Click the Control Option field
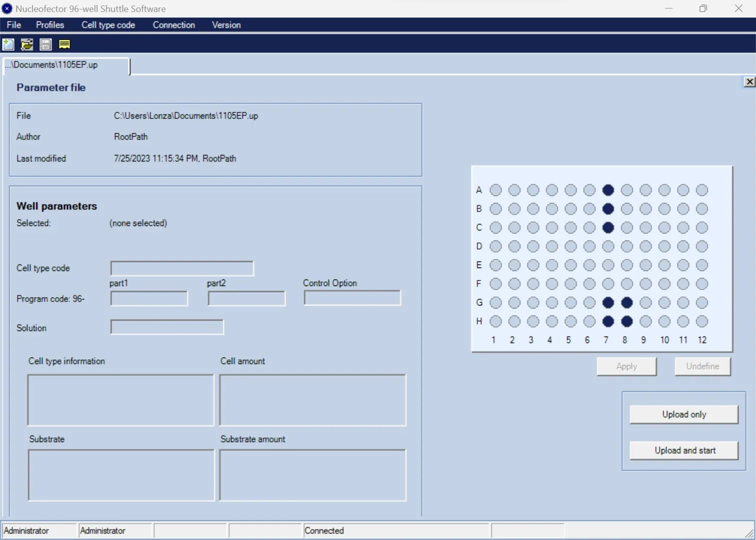 352,298
